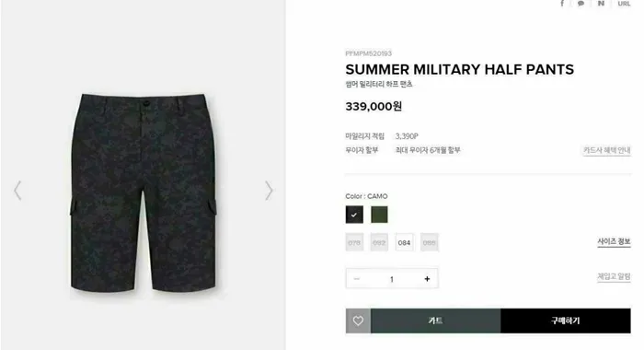Show the previous product image arrow

(x=17, y=191)
